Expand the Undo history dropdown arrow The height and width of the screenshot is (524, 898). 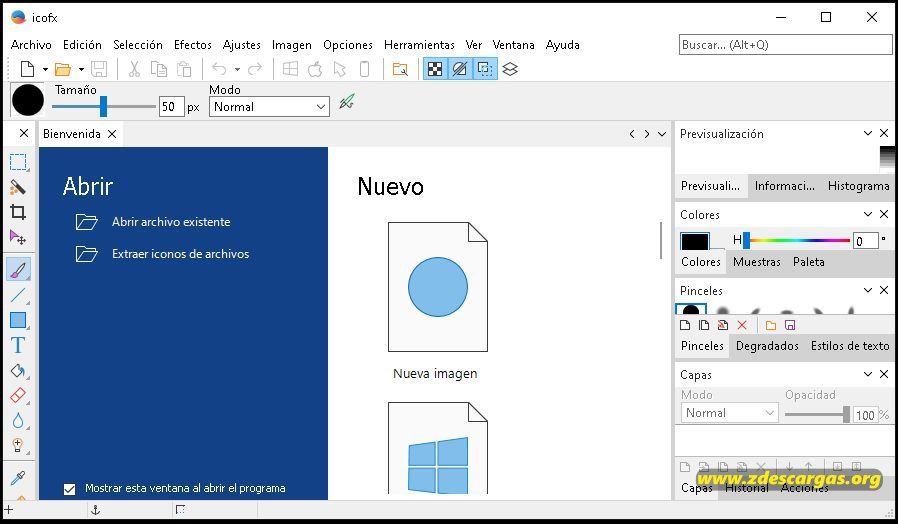pos(237,69)
